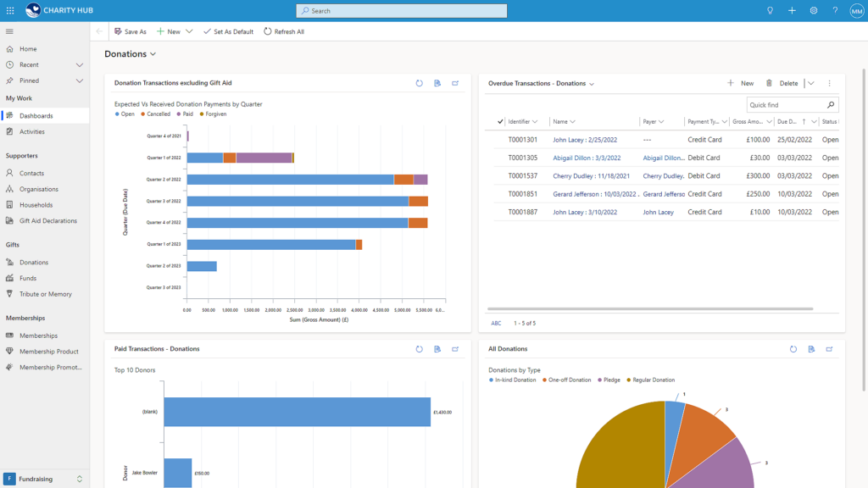Click the Quick find search magnifier

tap(831, 104)
